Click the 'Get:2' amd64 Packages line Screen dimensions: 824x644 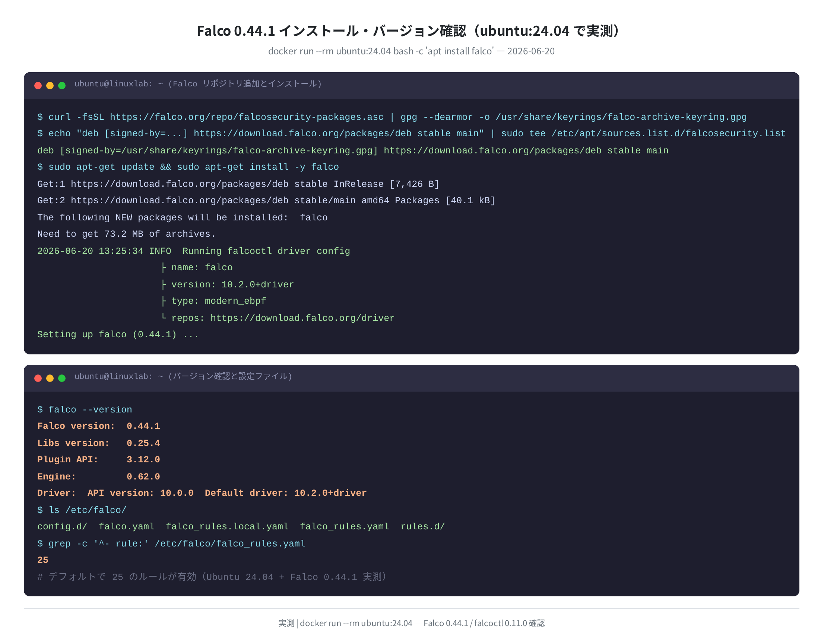266,201
